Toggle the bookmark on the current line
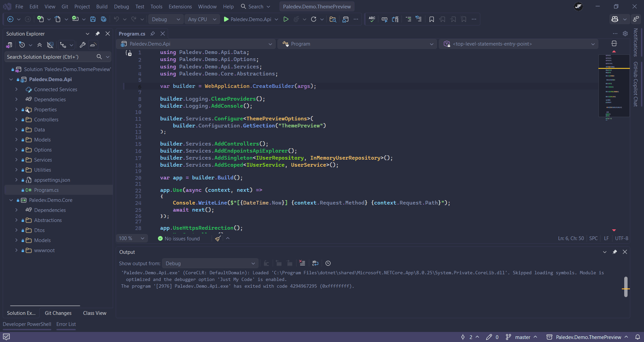This screenshot has width=644, height=342. click(432, 19)
